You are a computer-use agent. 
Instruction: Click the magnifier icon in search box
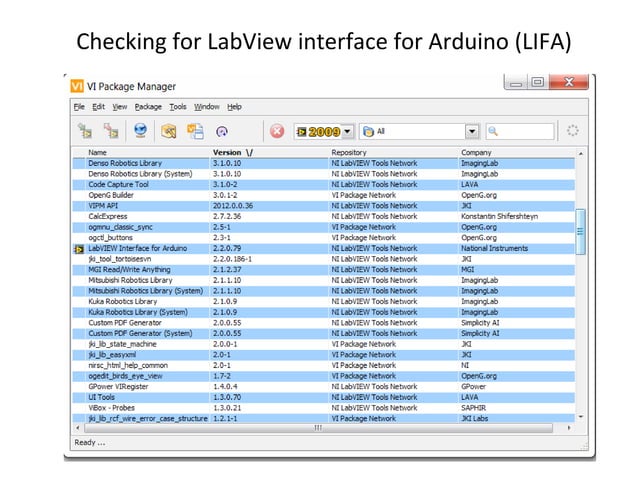494,131
